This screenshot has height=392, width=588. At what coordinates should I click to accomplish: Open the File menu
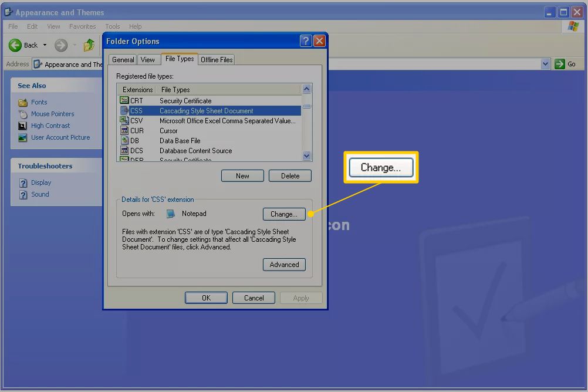point(13,26)
